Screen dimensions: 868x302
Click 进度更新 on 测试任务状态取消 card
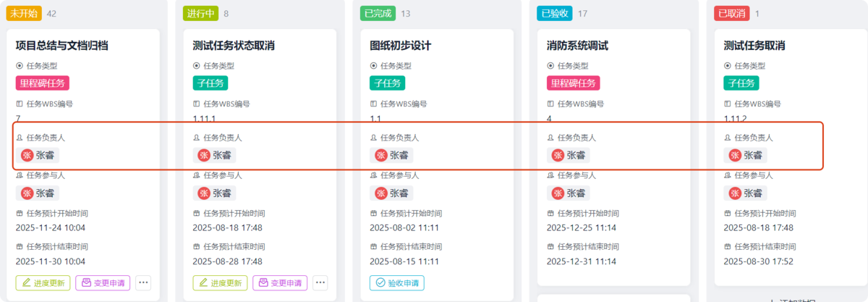(x=220, y=282)
